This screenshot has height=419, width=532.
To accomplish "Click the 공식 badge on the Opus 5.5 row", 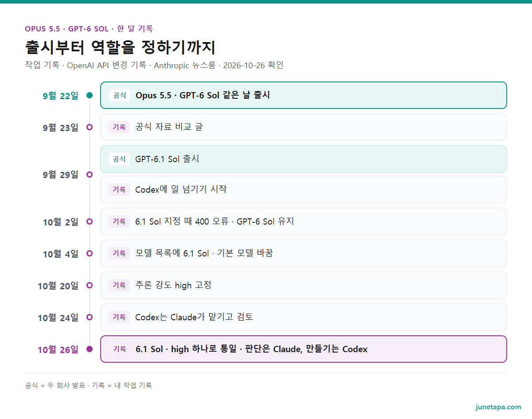I will pos(120,95).
